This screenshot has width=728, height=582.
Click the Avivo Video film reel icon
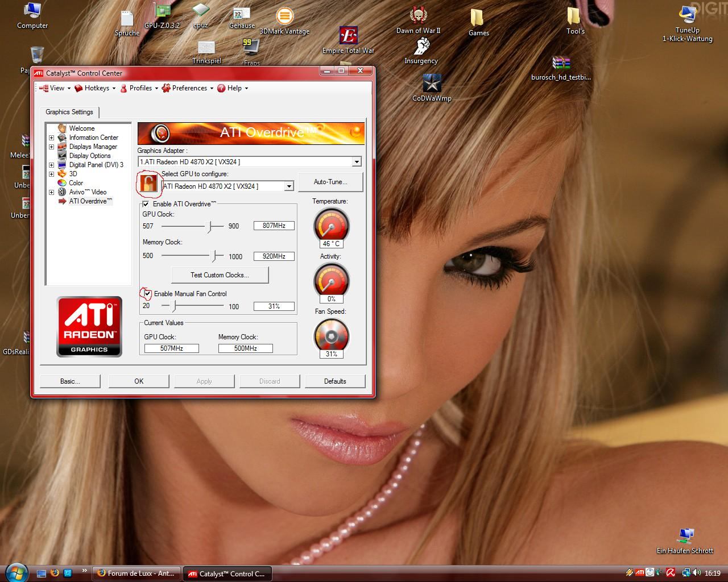[62, 192]
